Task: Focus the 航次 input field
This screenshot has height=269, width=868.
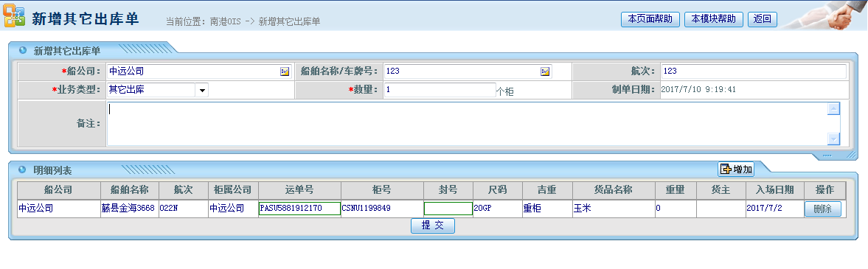Action: (x=753, y=71)
